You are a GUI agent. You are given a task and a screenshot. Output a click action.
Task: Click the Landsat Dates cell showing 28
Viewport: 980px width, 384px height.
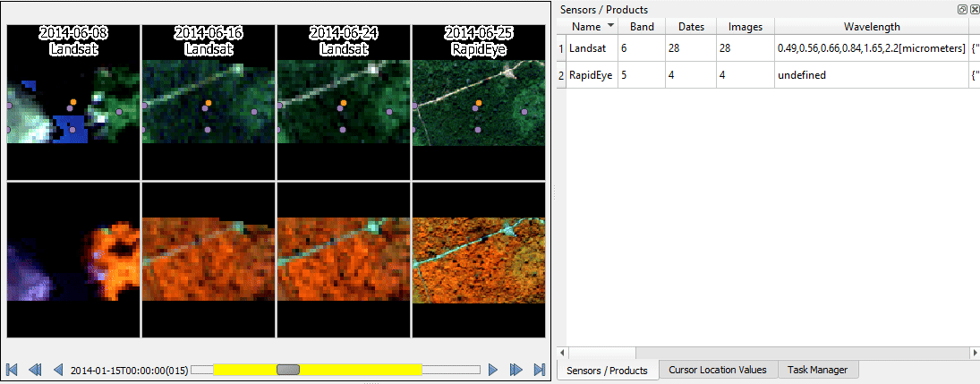691,48
